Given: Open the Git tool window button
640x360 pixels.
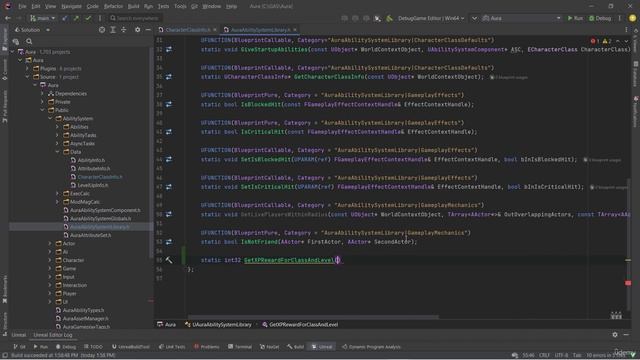Looking at the screenshot, I should [19, 347].
